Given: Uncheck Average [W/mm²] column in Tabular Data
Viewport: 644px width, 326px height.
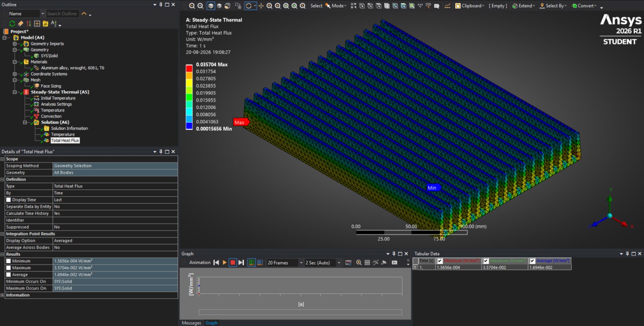Looking at the screenshot, I should tap(532, 261).
